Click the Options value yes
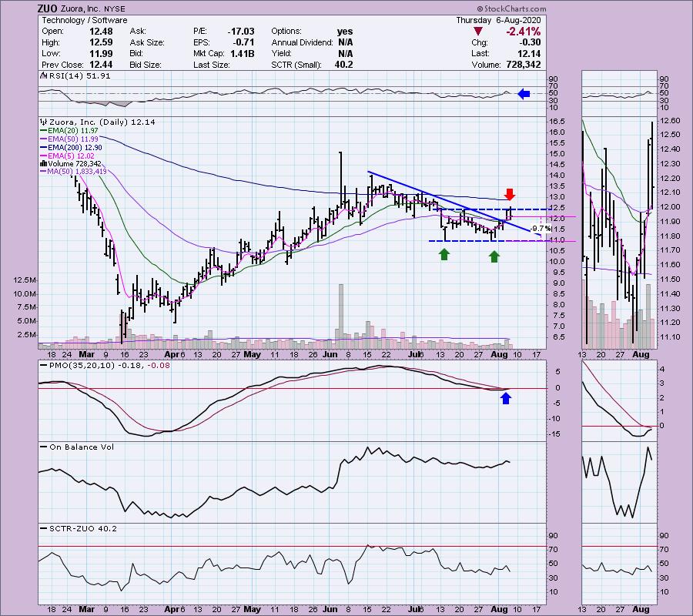This screenshot has width=693, height=616. click(345, 32)
